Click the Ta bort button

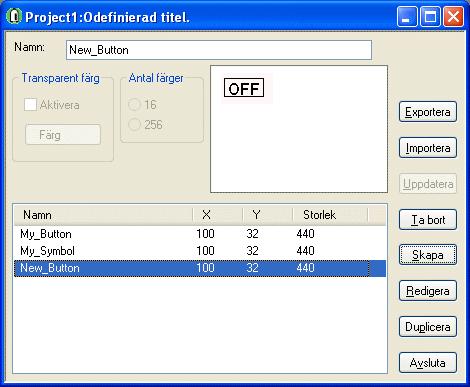[428, 220]
